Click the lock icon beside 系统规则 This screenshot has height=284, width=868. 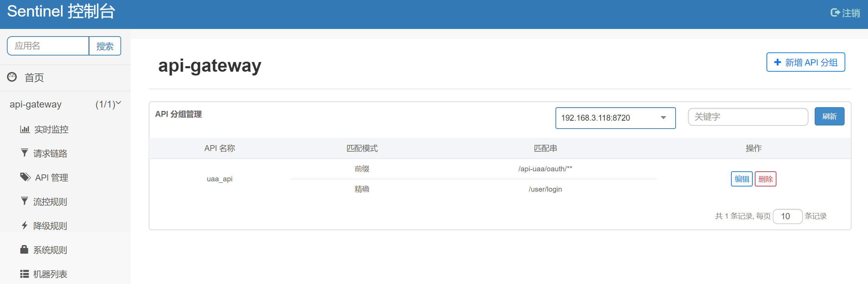24,249
